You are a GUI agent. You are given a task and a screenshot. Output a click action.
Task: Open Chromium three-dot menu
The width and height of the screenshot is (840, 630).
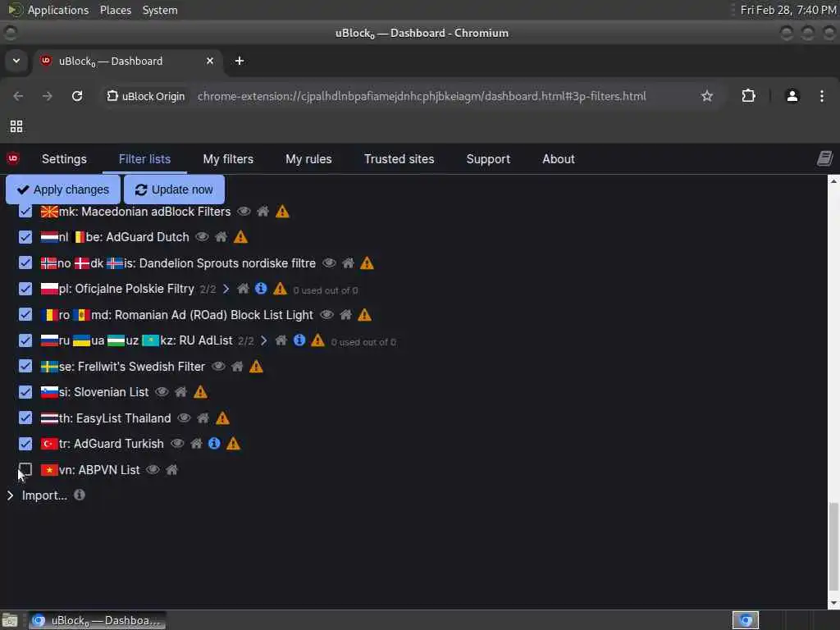coord(821,96)
